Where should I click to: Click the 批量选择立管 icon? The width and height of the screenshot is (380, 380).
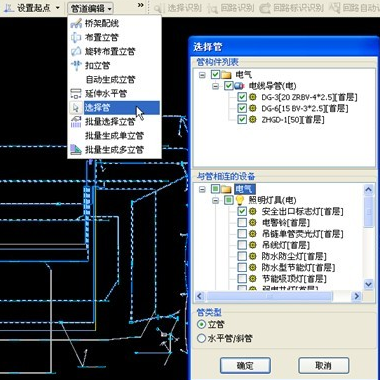[x=76, y=122]
